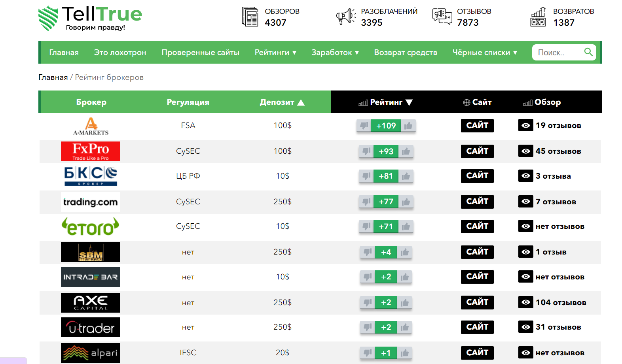The width and height of the screenshot is (622, 364).
Task: Thumbs up the A-Markets broker
Action: [x=408, y=126]
